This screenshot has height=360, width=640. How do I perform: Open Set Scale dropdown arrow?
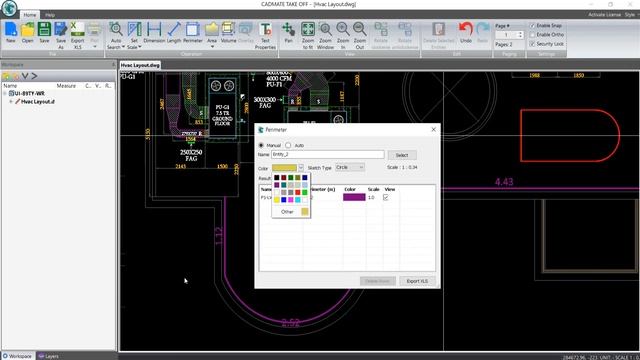point(140,47)
